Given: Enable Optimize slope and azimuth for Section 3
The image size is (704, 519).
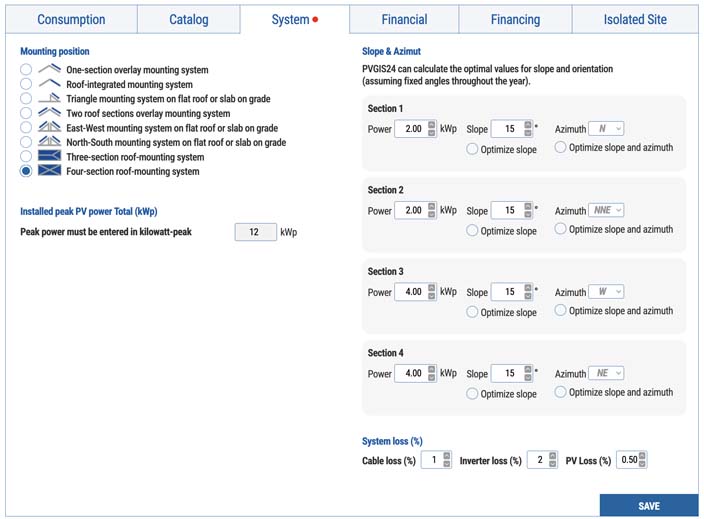Looking at the screenshot, I should [x=560, y=311].
